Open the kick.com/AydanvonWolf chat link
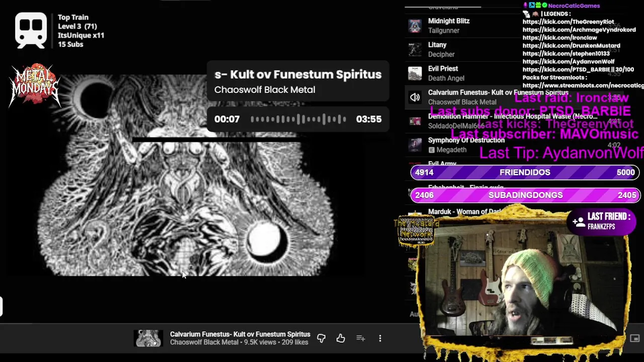The height and width of the screenshot is (362, 644). tap(569, 62)
